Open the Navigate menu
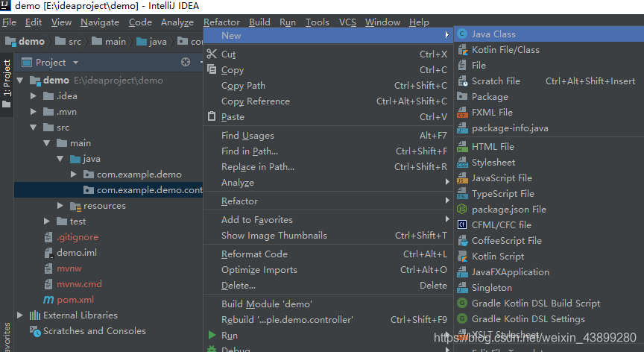 (100, 22)
